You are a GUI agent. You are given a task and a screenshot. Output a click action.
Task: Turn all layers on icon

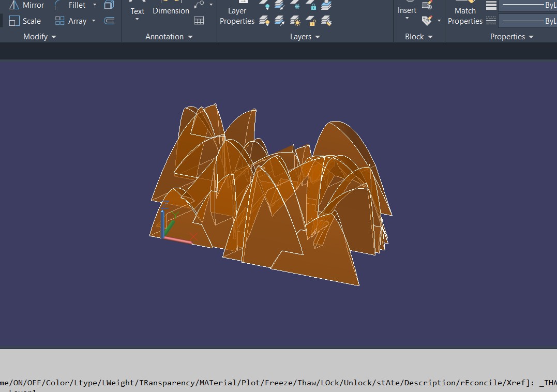click(x=264, y=21)
